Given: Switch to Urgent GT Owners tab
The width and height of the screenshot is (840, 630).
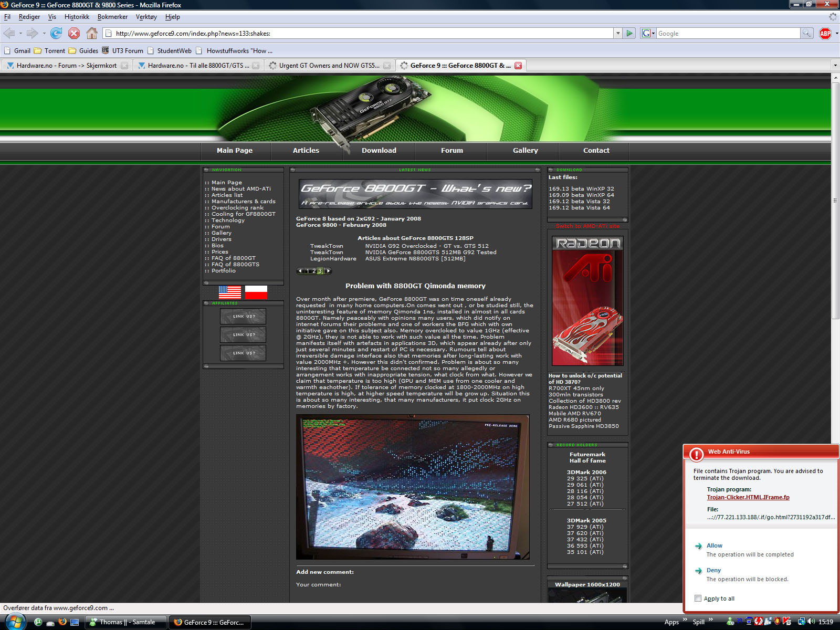Looking at the screenshot, I should [x=329, y=66].
